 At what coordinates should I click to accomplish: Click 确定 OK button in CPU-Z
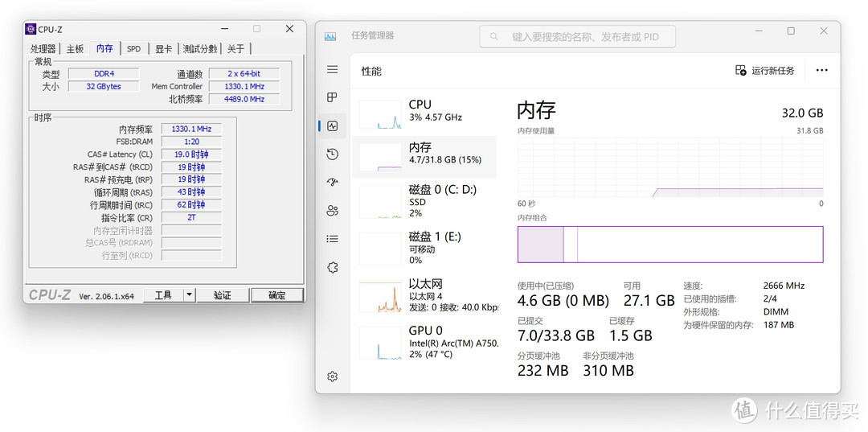[x=276, y=295]
